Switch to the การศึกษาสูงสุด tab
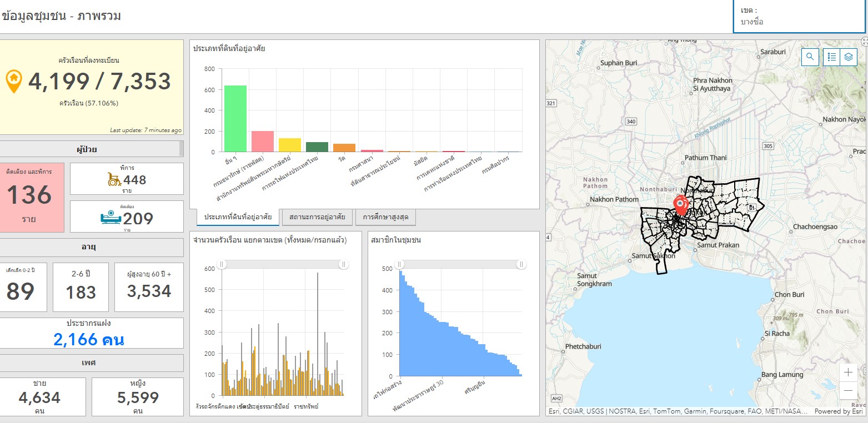Image resolution: width=868 pixels, height=423 pixels. point(385,217)
